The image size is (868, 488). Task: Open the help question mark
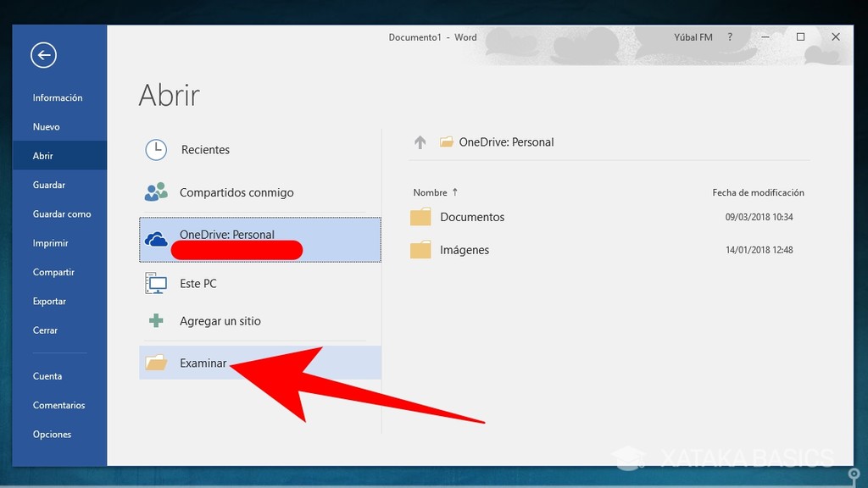click(730, 37)
